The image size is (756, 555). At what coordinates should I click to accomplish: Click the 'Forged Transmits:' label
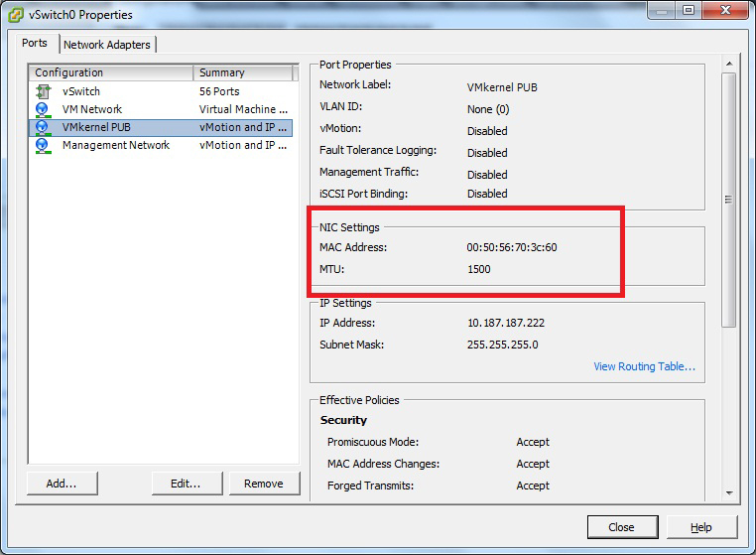pyautogui.click(x=370, y=486)
